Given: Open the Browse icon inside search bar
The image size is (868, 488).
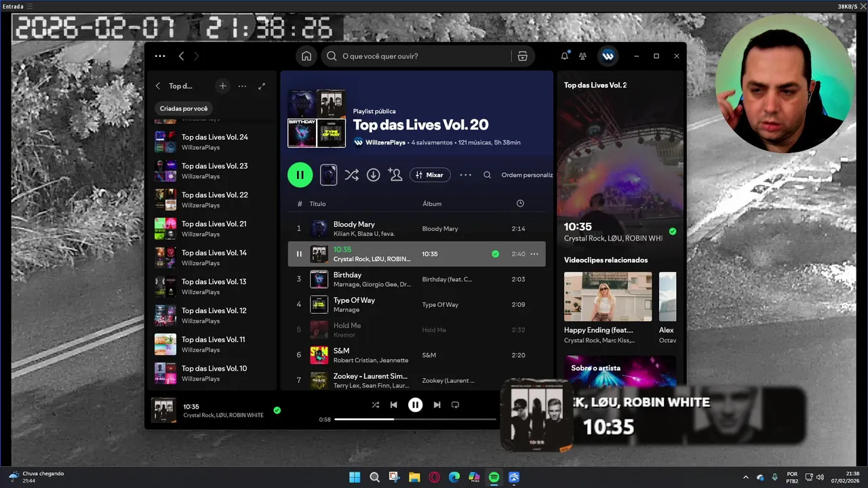Looking at the screenshot, I should point(522,56).
